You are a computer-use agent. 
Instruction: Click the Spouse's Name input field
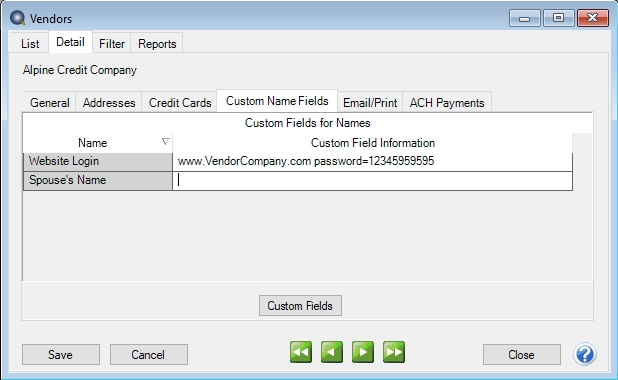(372, 181)
